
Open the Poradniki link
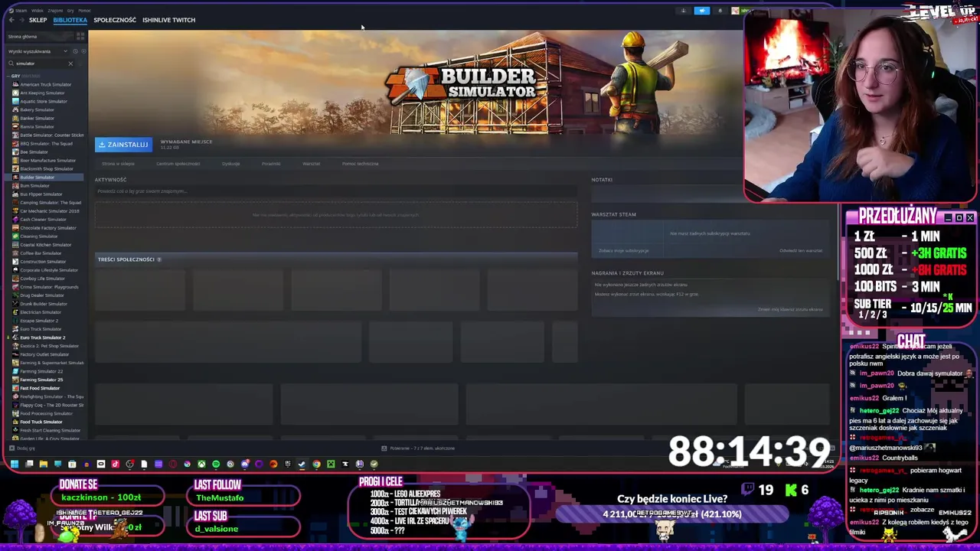pos(271,164)
